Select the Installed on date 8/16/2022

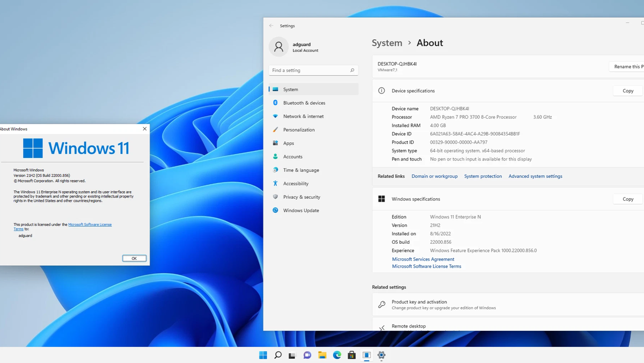pyautogui.click(x=441, y=234)
